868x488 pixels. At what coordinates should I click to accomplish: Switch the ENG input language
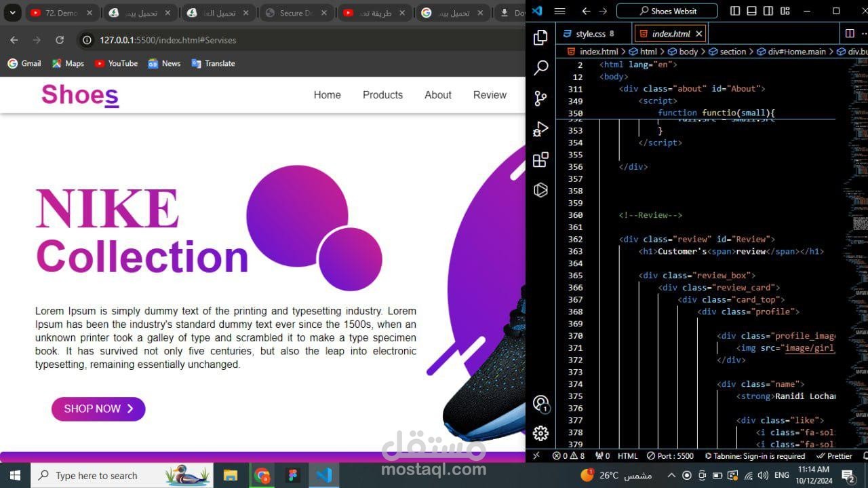pyautogui.click(x=781, y=475)
